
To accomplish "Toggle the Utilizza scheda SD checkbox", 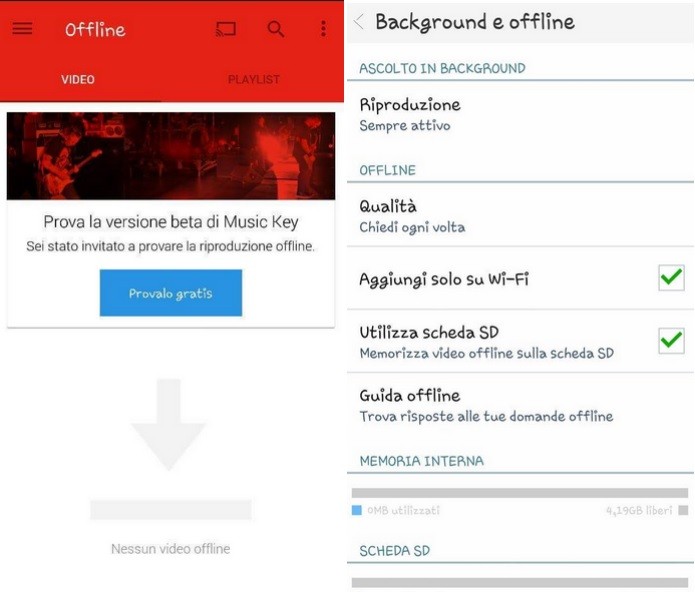I will coord(671,341).
